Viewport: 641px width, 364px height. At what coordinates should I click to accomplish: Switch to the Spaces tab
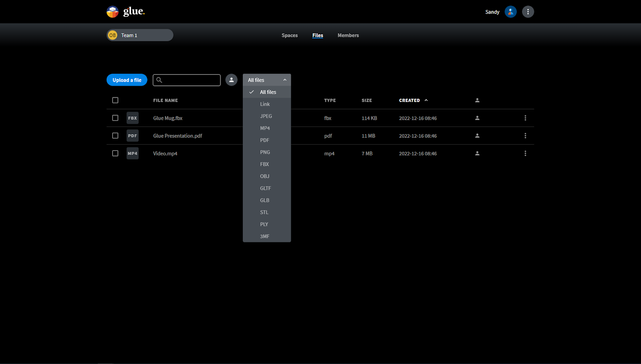click(x=290, y=35)
